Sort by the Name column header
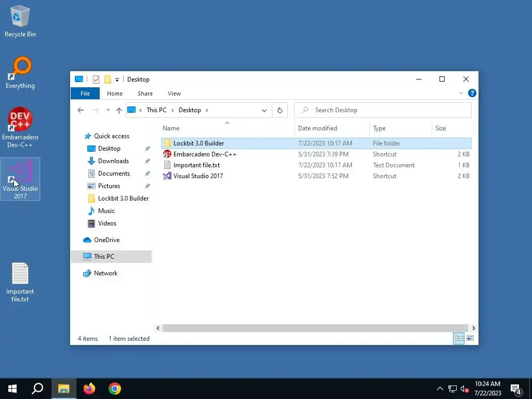Screen dimensions: 532x399 (227, 128)
